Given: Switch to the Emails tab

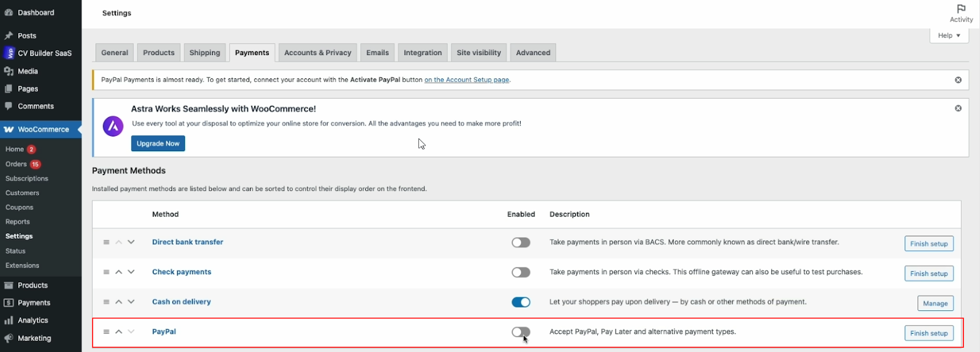Looking at the screenshot, I should click(x=377, y=53).
